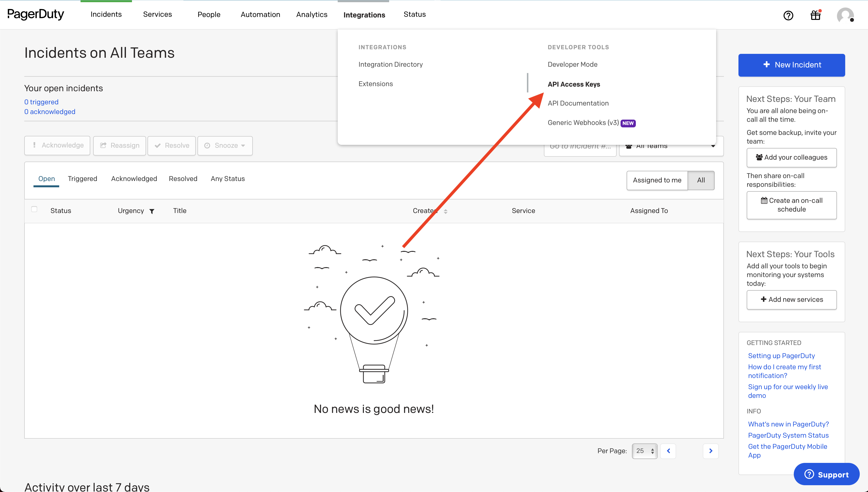Open the People menu
Viewport: 868px width, 492px height.
pos(209,15)
